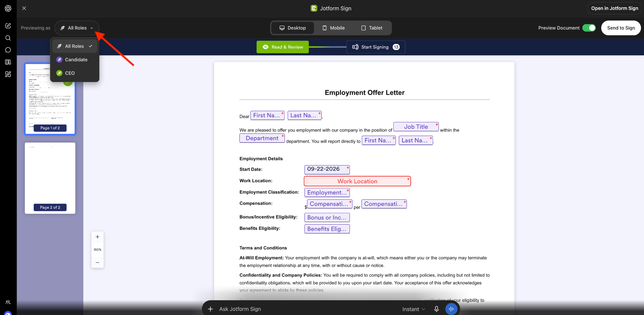This screenshot has width=644, height=315.
Task: Click the Work Location field
Action: 357,181
